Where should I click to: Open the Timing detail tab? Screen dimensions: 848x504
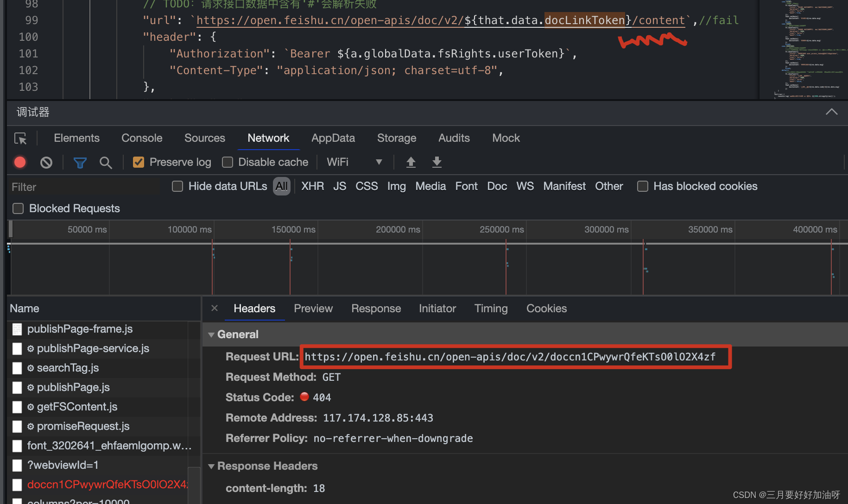pos(491,309)
